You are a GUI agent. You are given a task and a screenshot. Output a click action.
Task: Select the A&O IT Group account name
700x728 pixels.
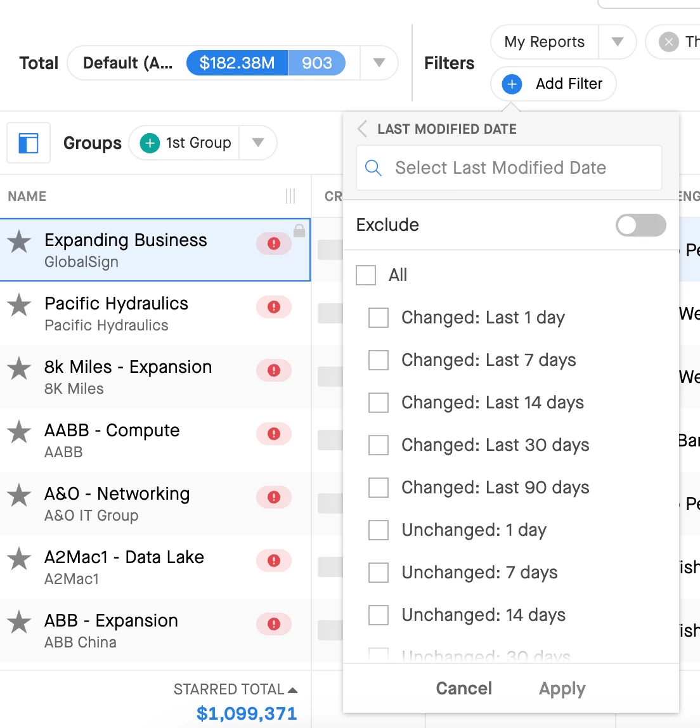(91, 516)
